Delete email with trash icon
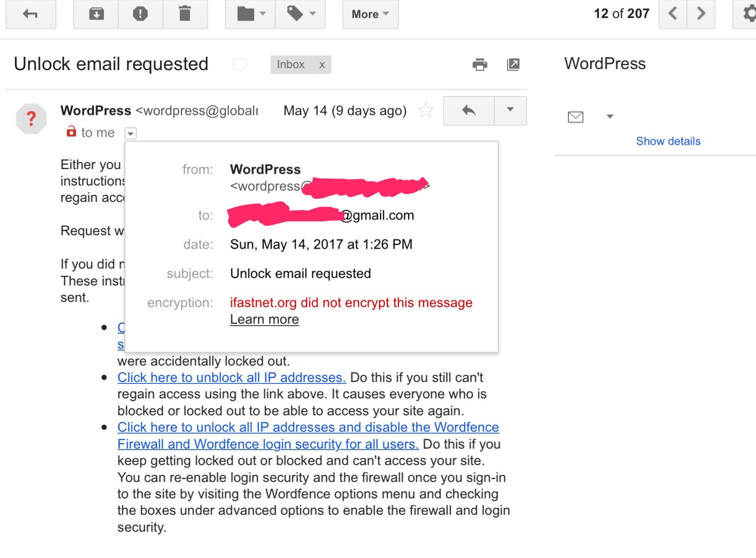The image size is (756, 558). point(185,14)
